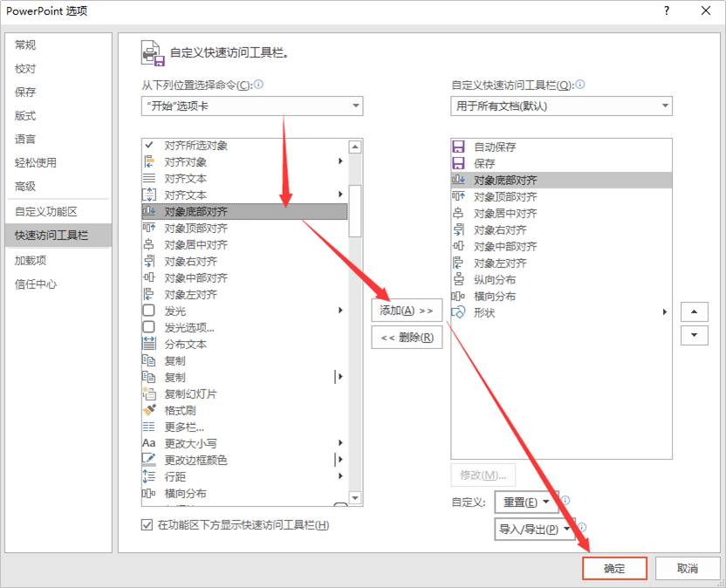This screenshot has width=726, height=588.
Task: Select 对象底部对齐 icon in right toolbar list
Action: 458,180
